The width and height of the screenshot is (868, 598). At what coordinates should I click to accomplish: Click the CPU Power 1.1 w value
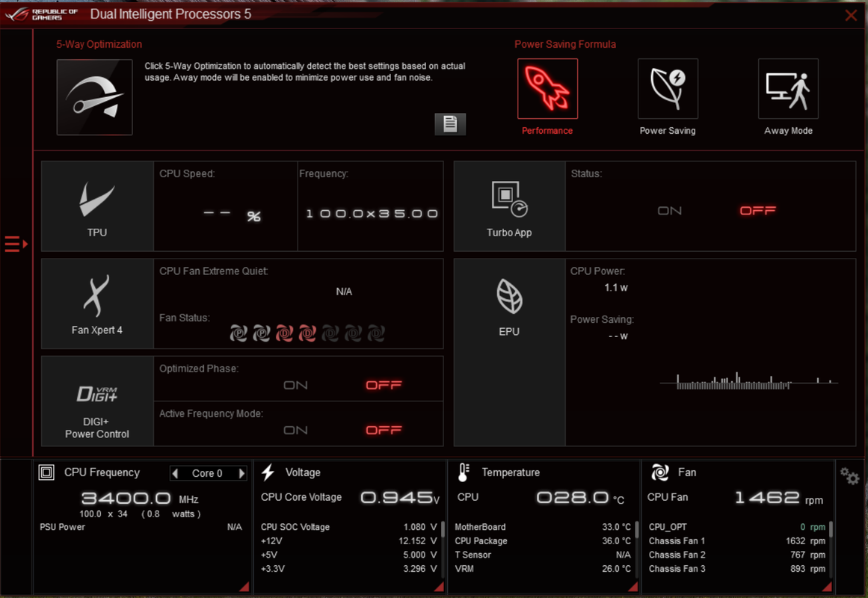tap(616, 287)
